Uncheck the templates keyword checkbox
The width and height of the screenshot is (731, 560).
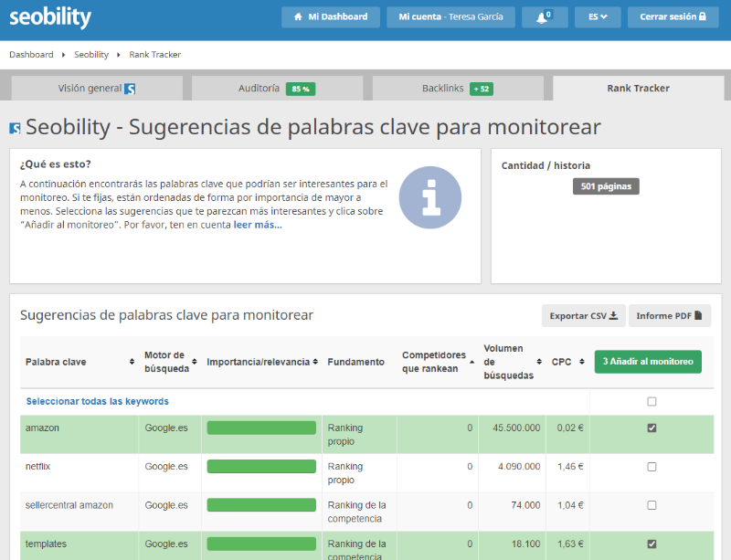coord(652,544)
